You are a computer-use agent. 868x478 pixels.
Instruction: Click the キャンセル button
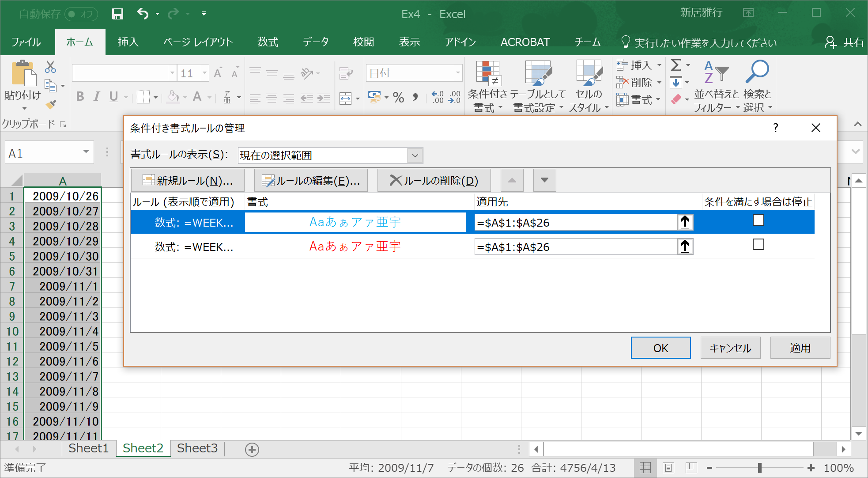(730, 348)
